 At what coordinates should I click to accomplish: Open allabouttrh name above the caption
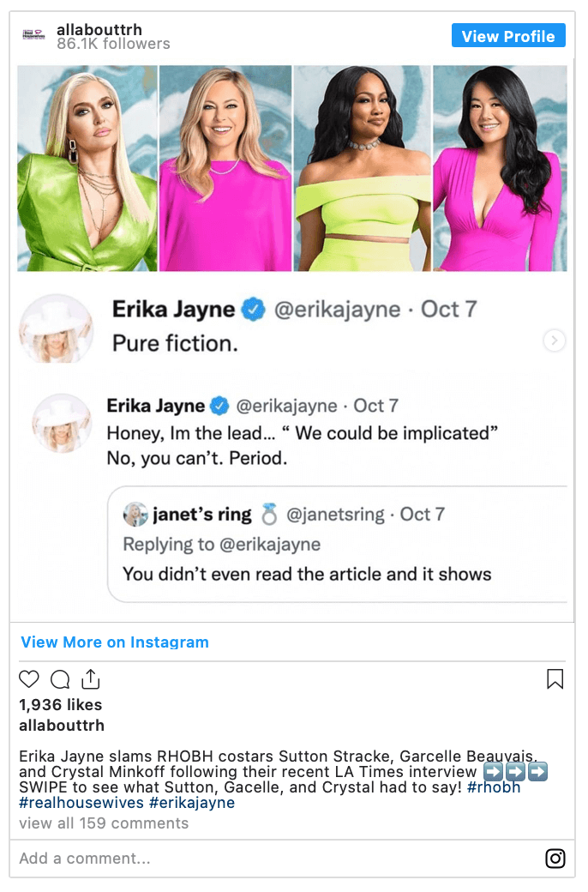(62, 726)
